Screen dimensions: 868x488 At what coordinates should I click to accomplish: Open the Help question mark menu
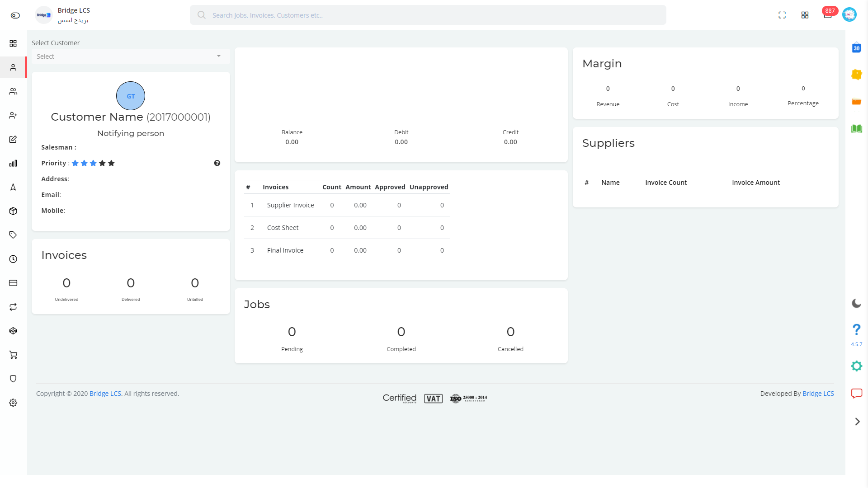(857, 329)
